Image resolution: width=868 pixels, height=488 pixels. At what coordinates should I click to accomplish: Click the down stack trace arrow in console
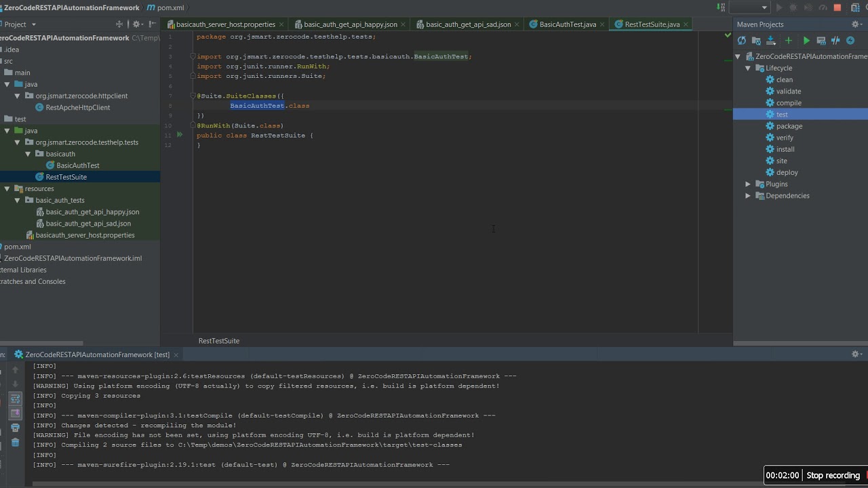tap(15, 384)
